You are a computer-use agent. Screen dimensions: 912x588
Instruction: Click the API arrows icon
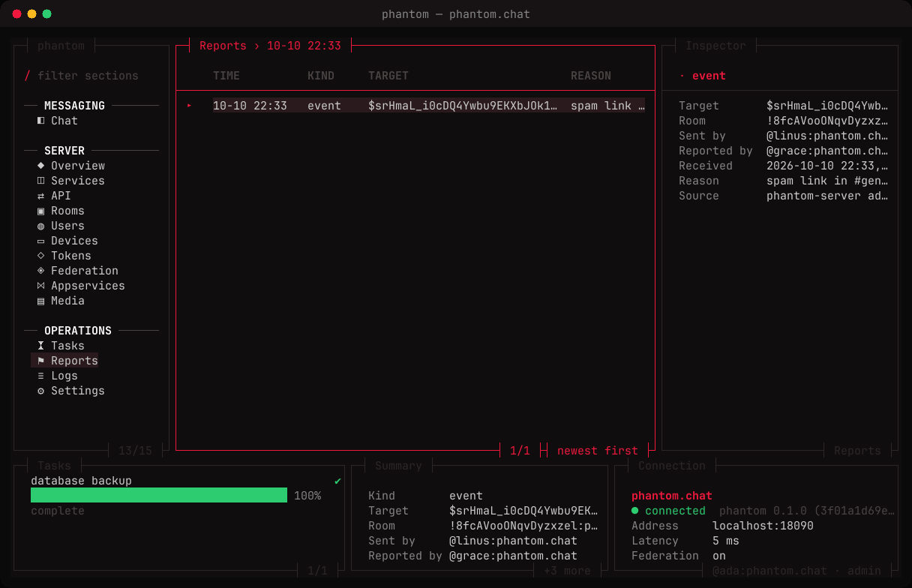[x=41, y=196]
